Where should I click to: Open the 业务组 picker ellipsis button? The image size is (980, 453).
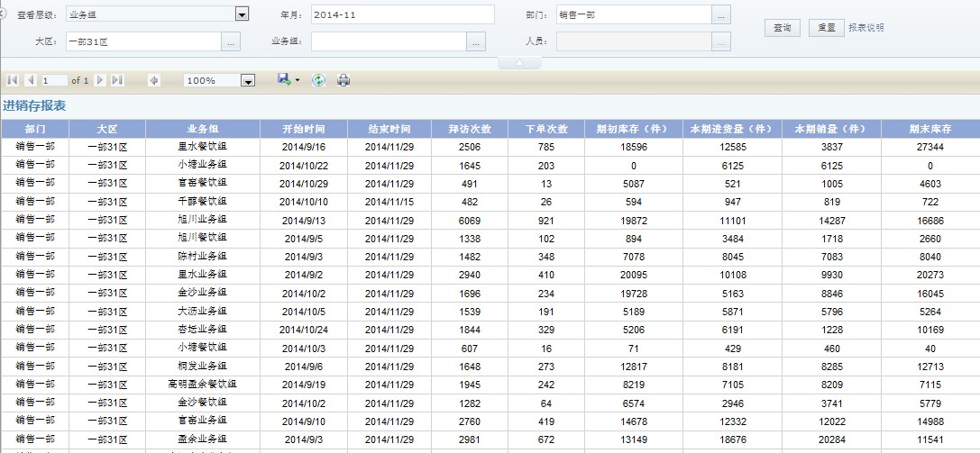476,41
